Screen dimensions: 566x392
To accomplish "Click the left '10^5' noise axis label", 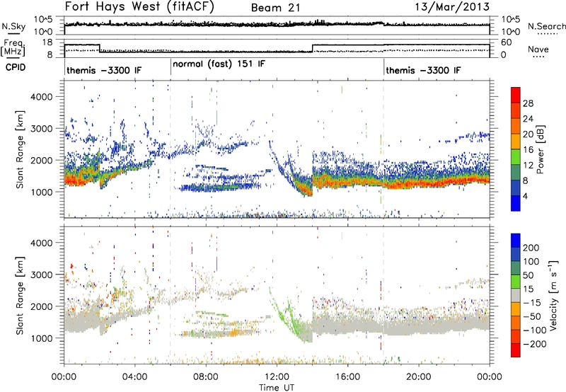I will tap(43, 20).
